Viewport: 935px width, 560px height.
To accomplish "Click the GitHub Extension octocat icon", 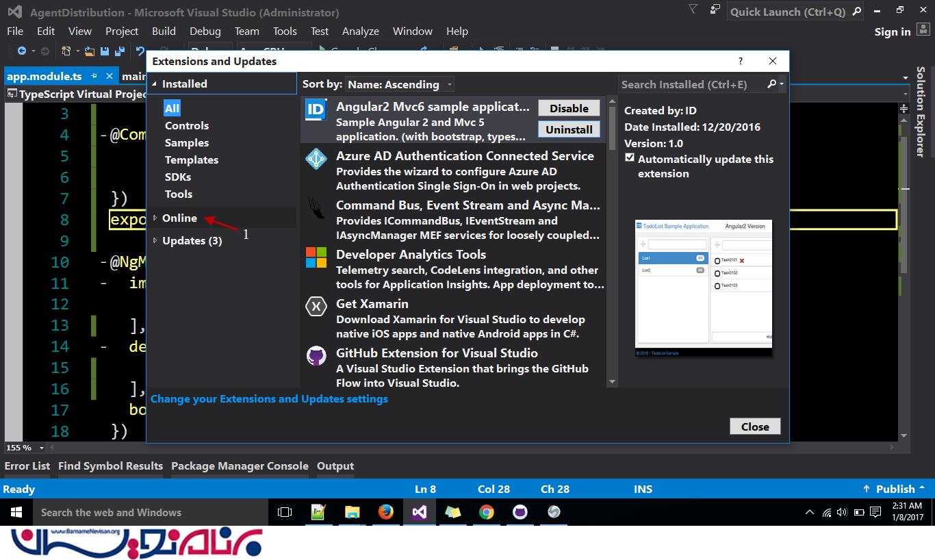I will (x=316, y=356).
